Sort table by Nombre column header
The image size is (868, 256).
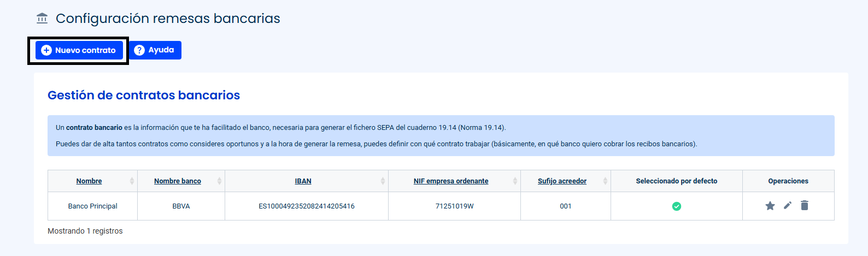(x=89, y=181)
